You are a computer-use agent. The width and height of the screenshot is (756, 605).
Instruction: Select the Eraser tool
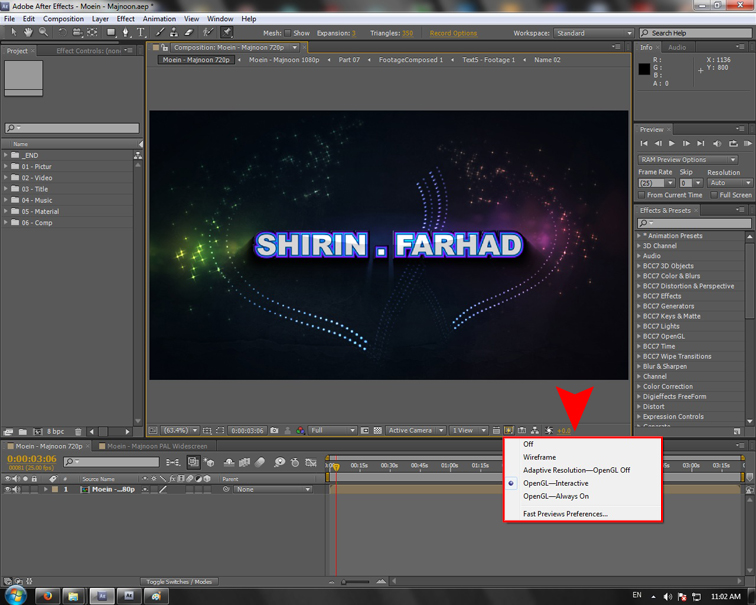coord(189,32)
